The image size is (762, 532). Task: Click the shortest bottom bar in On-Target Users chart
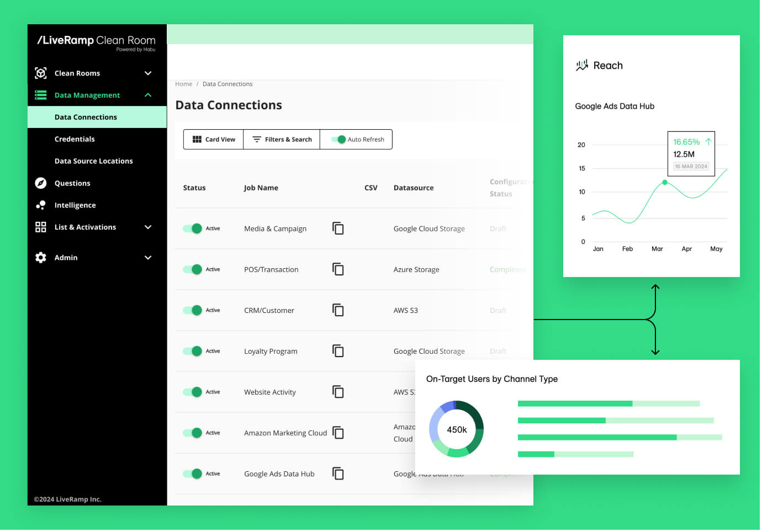pos(576,455)
